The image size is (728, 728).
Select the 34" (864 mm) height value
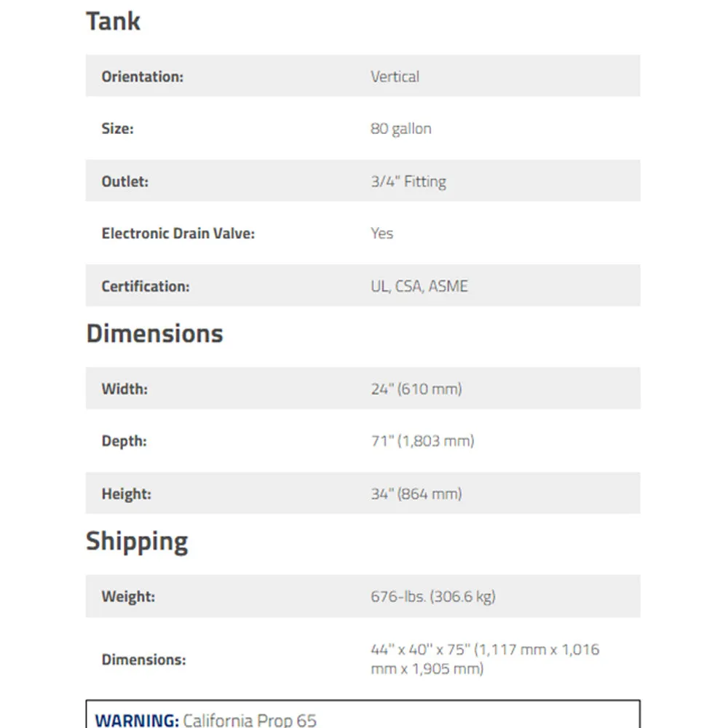(416, 494)
